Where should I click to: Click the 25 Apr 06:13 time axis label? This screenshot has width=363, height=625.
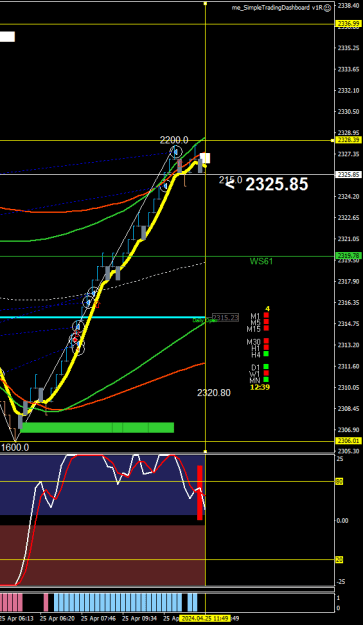[17, 619]
